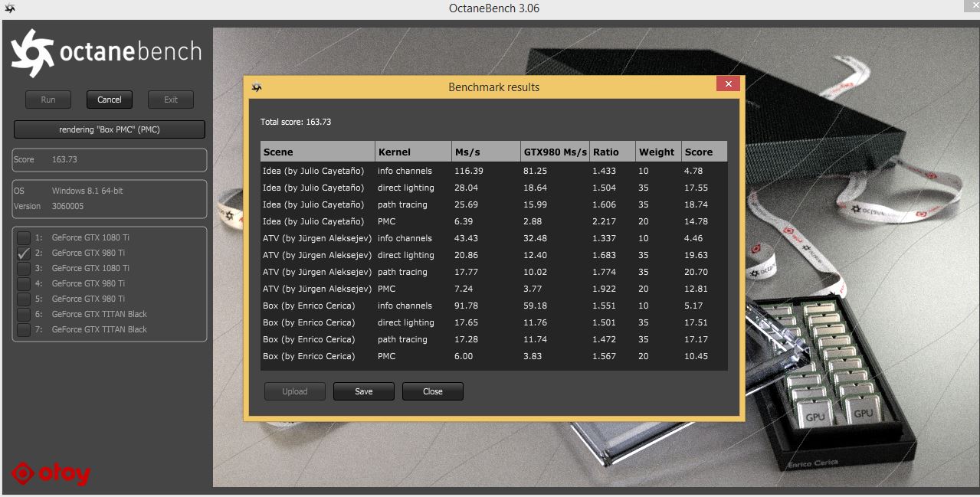
Task: Click the 20.70 score value
Action: (696, 272)
